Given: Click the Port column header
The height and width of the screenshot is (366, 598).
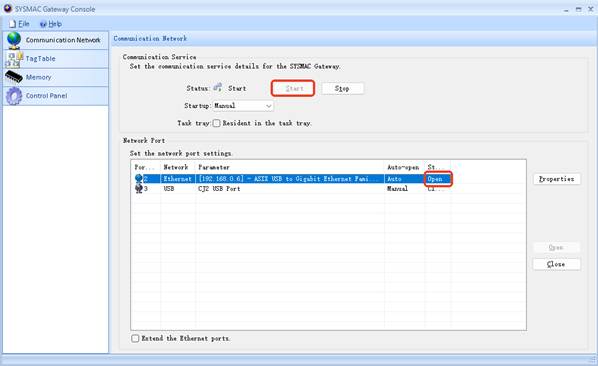Looking at the screenshot, I should point(146,167).
